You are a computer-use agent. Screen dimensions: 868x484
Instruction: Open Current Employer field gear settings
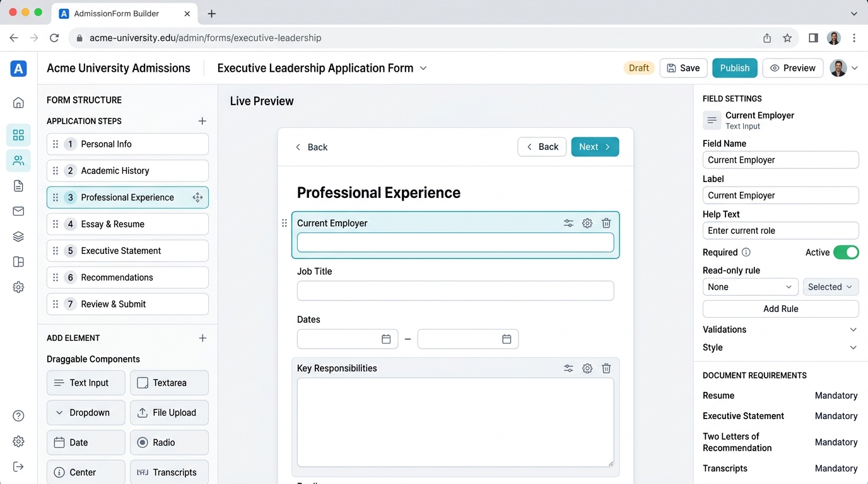(x=587, y=223)
